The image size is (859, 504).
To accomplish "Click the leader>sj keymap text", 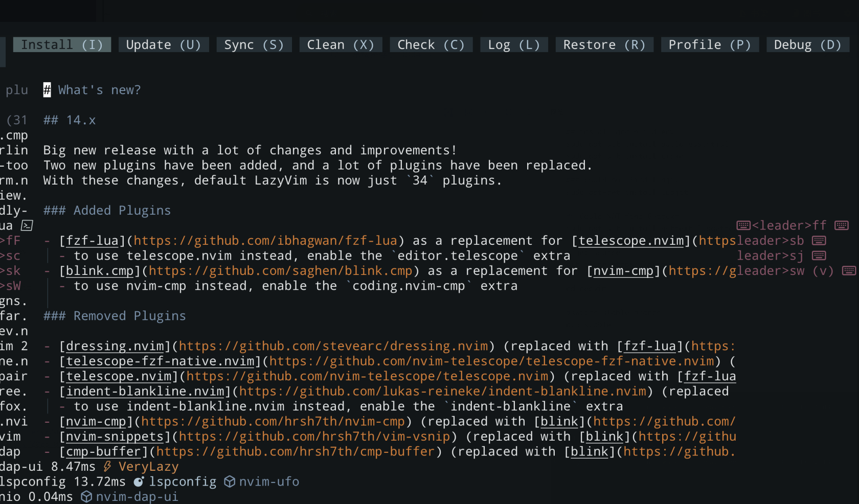I will 770,256.
